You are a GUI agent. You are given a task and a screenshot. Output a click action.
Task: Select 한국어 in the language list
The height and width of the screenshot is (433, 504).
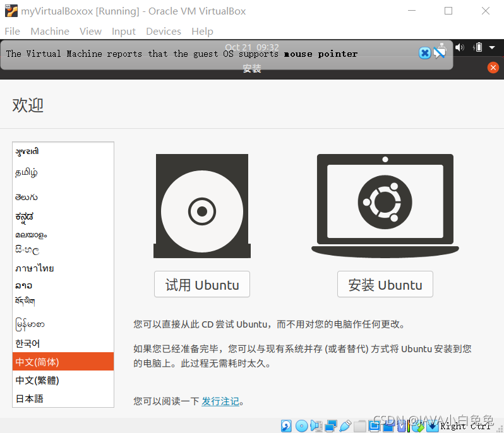63,343
